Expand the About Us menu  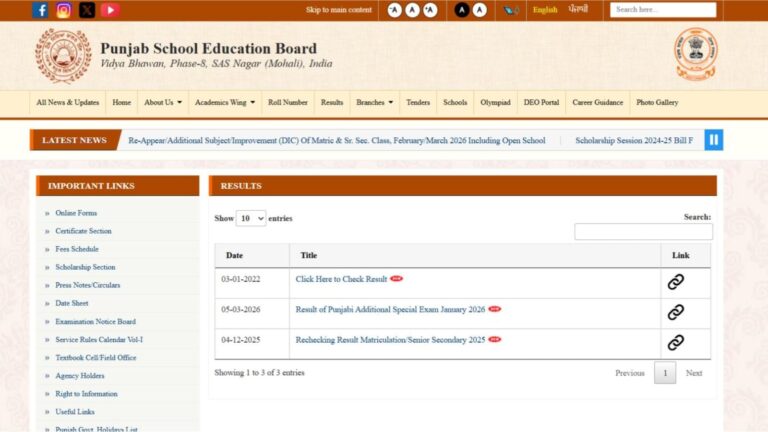[x=163, y=102]
